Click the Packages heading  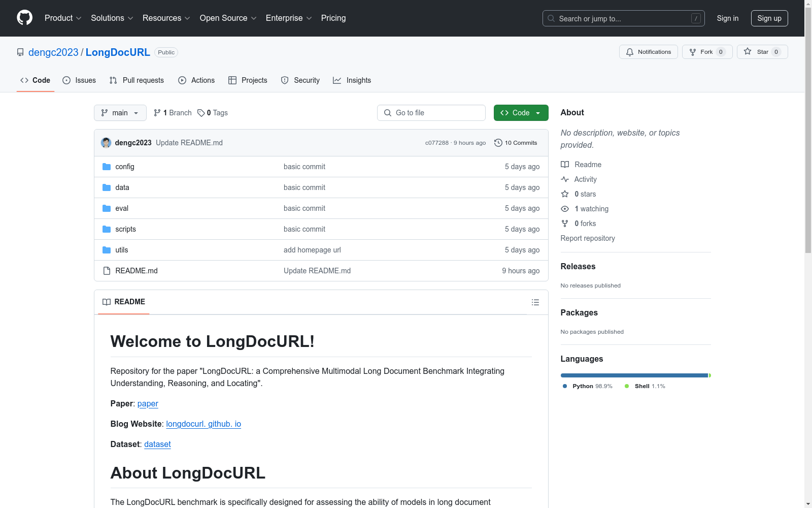tap(579, 312)
